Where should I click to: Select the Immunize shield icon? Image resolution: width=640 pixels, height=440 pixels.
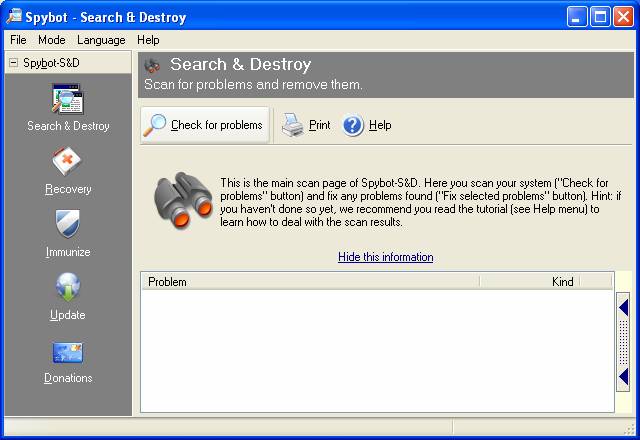[67, 224]
